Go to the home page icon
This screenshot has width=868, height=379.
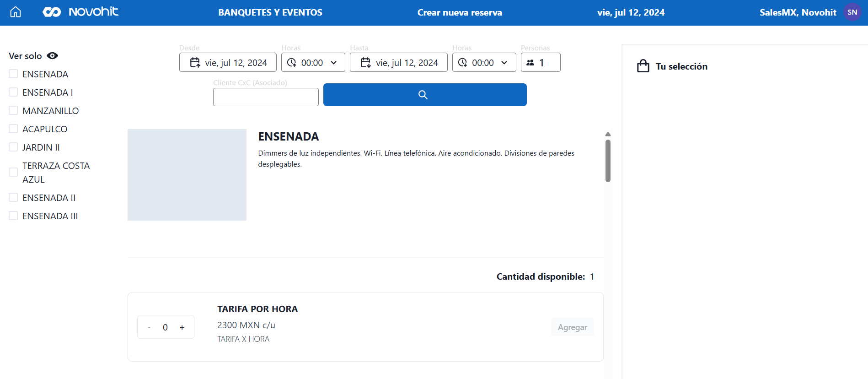[16, 12]
